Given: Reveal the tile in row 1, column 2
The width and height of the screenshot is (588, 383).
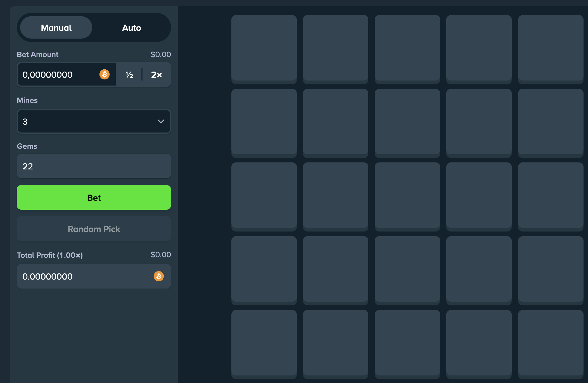Looking at the screenshot, I should [x=336, y=49].
